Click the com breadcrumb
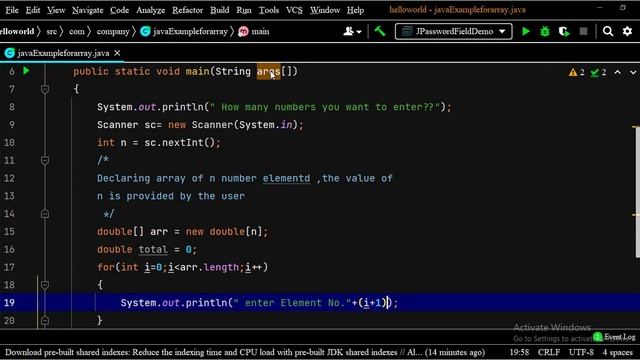This screenshot has width=640, height=360. (76, 31)
